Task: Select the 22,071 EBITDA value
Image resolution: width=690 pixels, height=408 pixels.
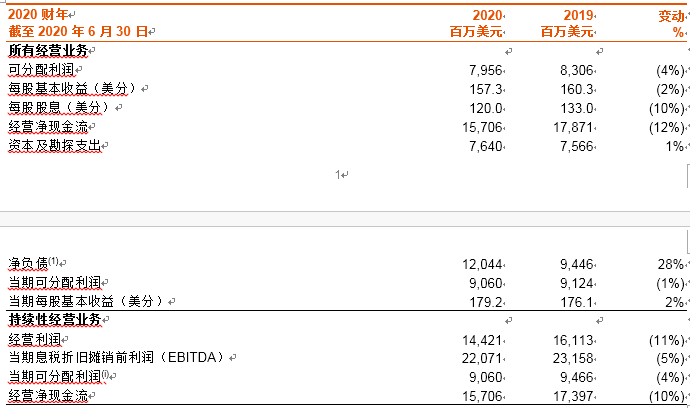Action: [482, 358]
